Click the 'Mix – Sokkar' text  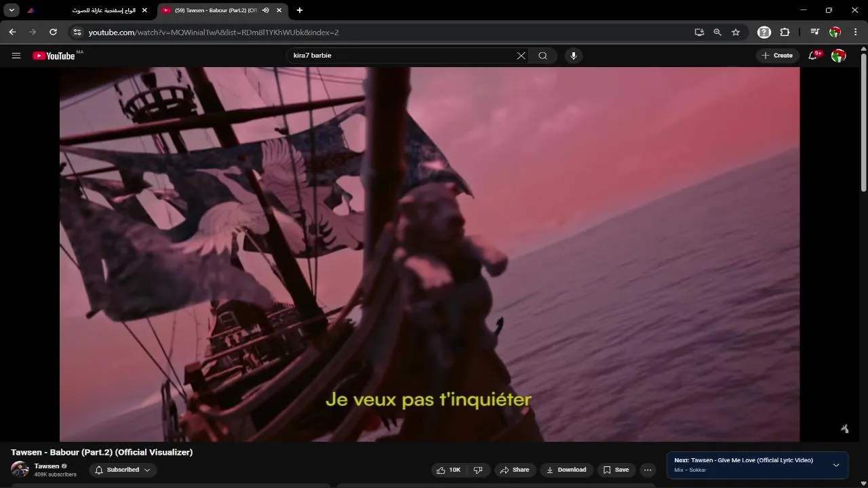click(x=690, y=470)
